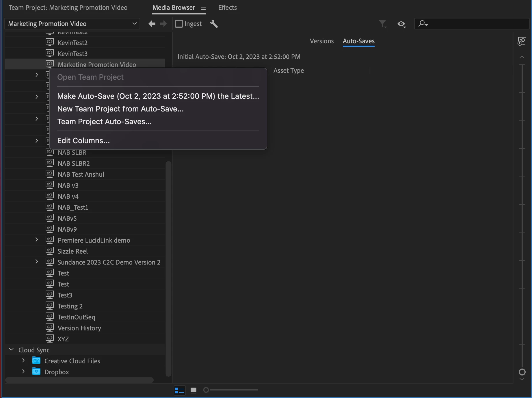Open the Media Browser panel menu icon

[x=203, y=8]
